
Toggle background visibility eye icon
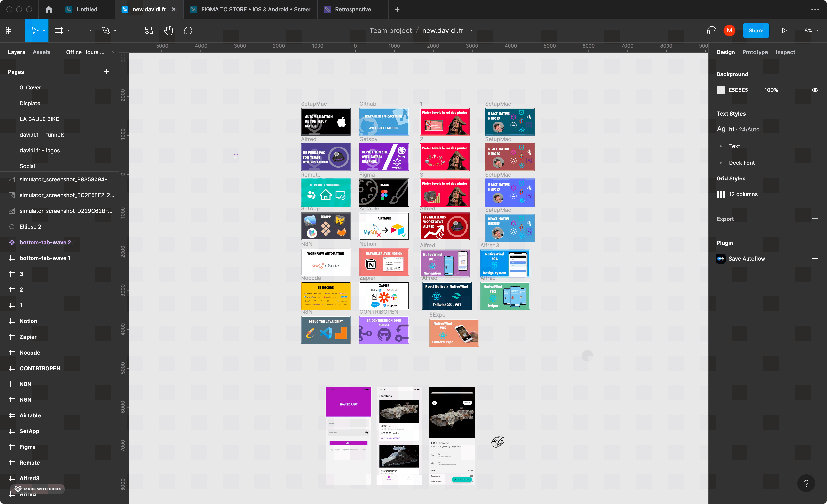(x=815, y=90)
